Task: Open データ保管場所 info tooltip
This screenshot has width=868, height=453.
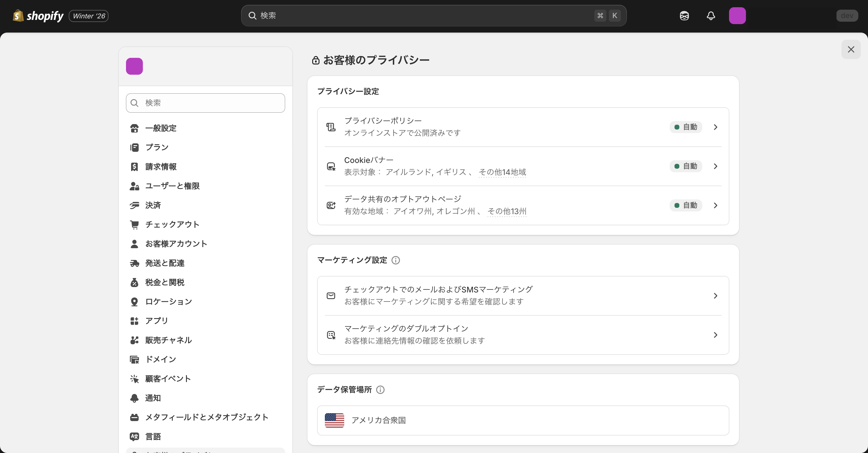Action: tap(380, 390)
